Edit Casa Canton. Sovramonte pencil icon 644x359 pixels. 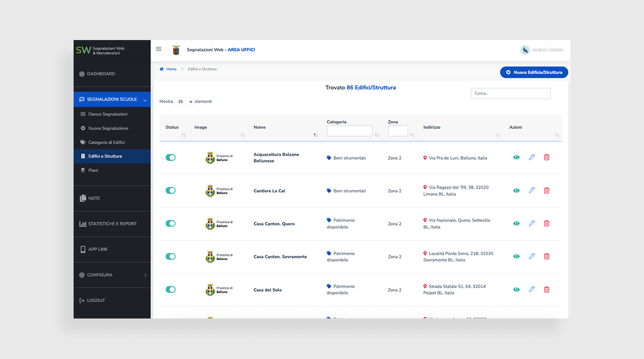(532, 256)
